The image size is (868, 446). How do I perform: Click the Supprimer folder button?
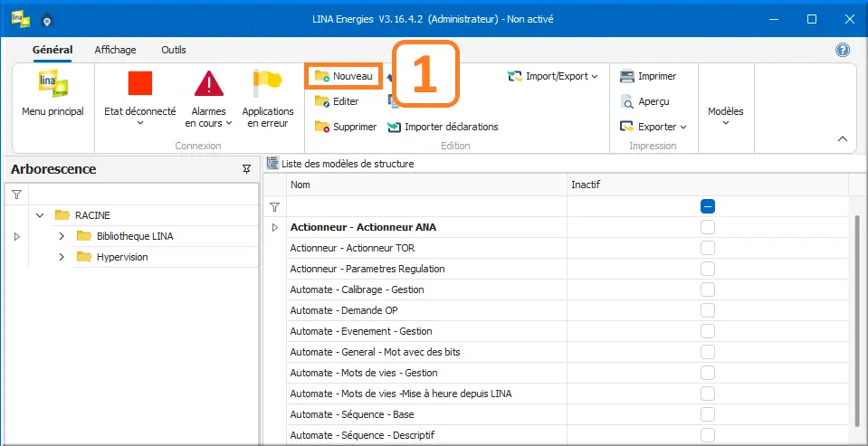[346, 127]
